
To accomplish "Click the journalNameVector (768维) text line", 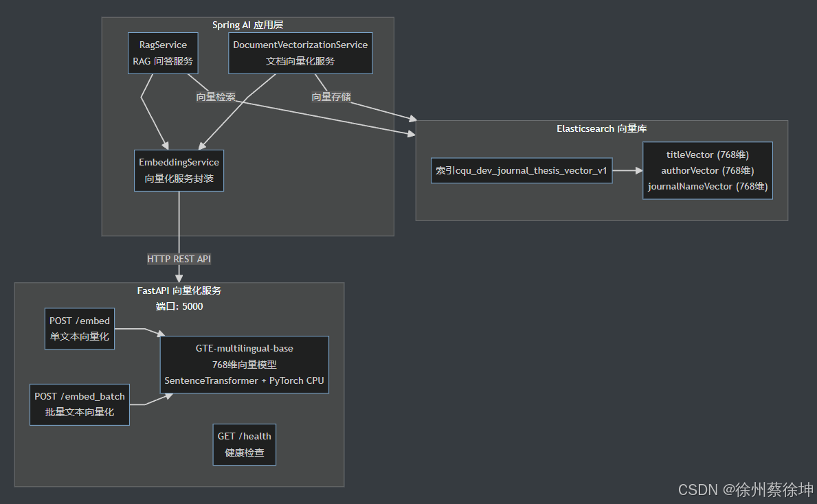I will [708, 186].
